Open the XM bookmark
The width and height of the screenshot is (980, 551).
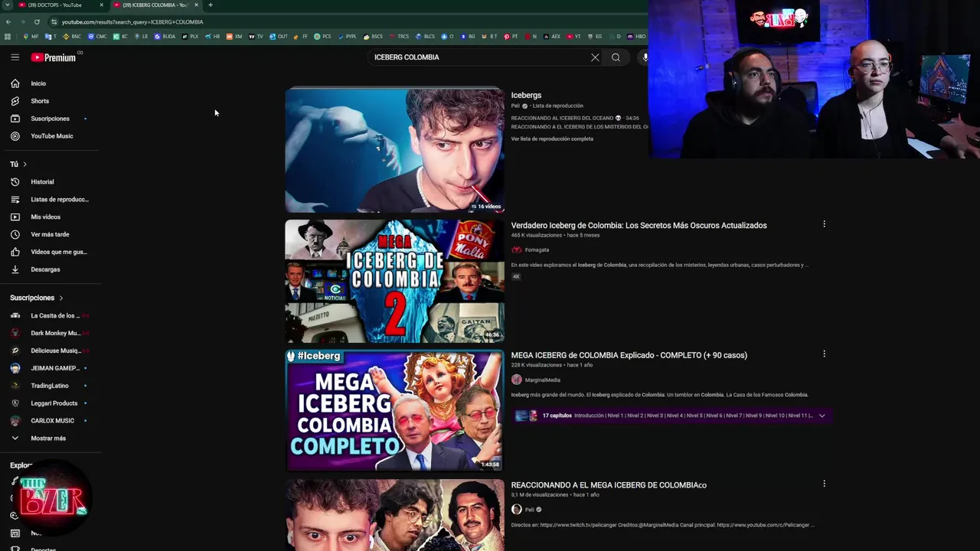click(234, 37)
